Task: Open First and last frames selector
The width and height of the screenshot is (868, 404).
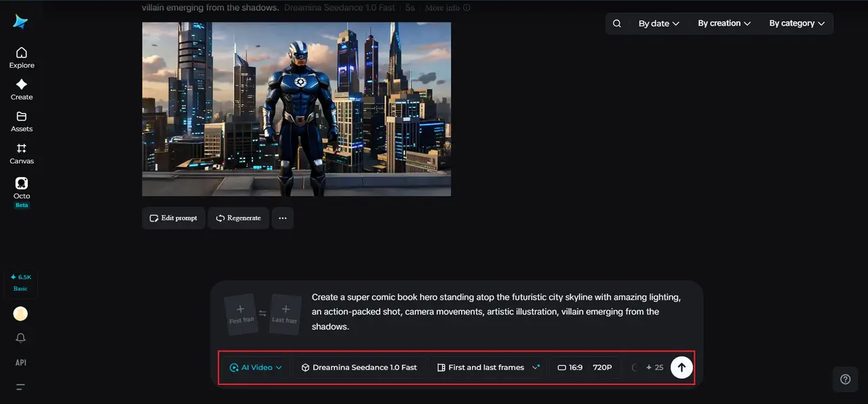Action: [x=488, y=367]
